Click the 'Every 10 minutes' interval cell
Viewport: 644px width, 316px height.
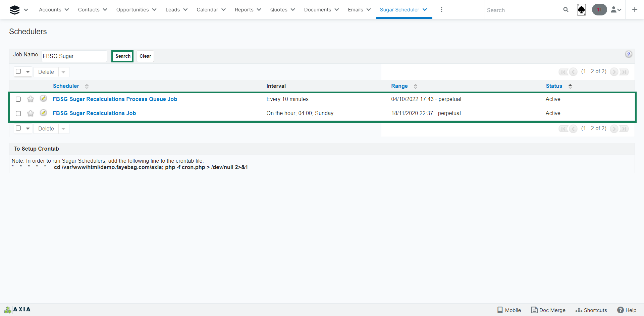[287, 99]
